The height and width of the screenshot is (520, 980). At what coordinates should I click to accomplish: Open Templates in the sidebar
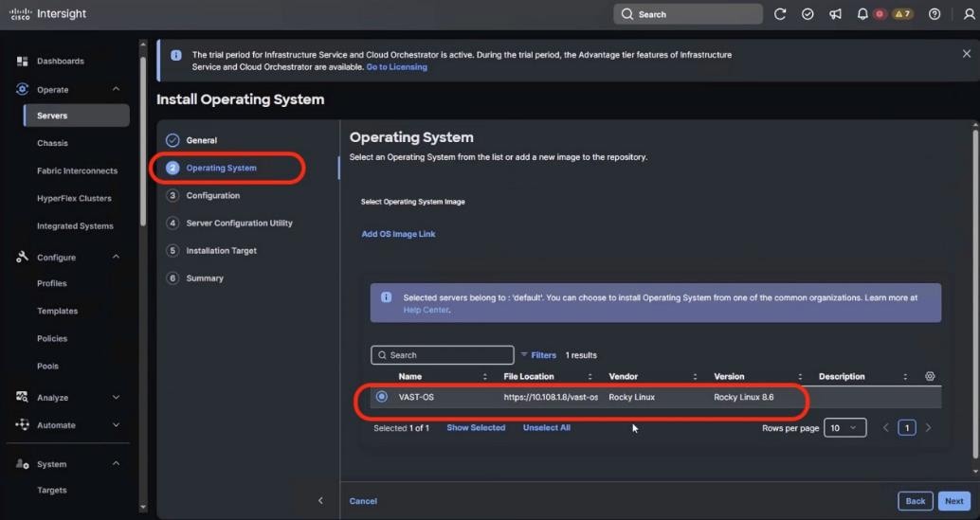pyautogui.click(x=58, y=311)
